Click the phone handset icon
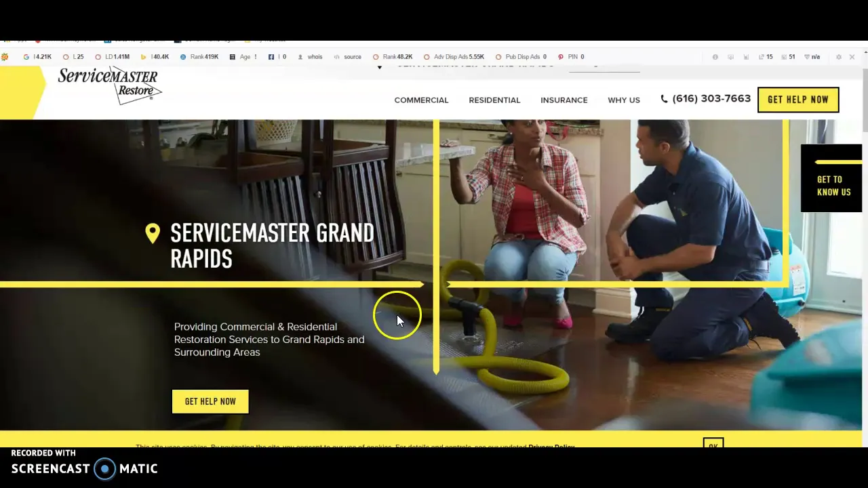This screenshot has height=488, width=868. (x=664, y=99)
